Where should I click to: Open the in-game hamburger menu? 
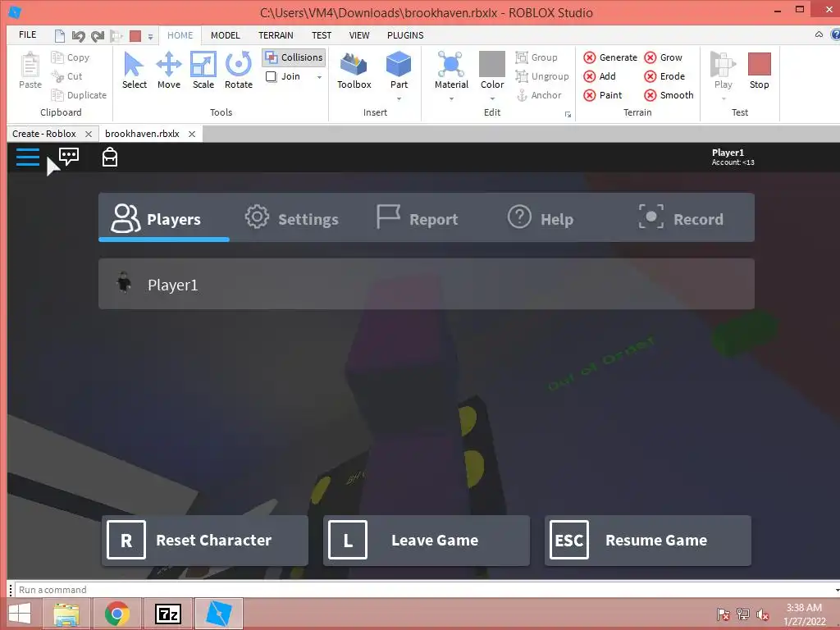[28, 157]
